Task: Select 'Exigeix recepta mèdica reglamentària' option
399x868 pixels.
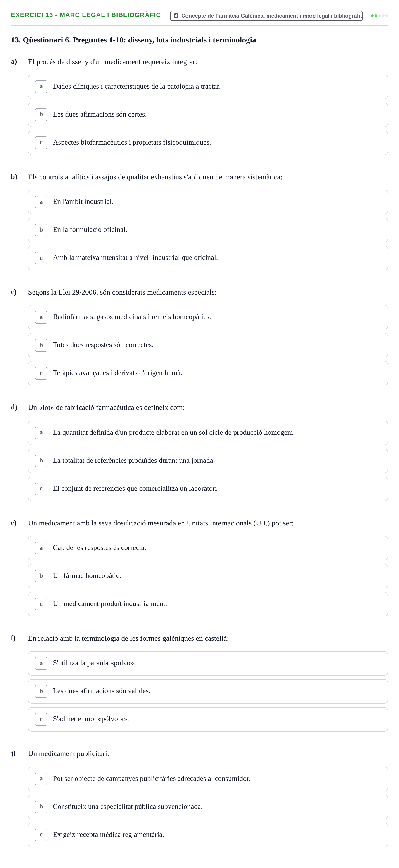Action: (208, 835)
